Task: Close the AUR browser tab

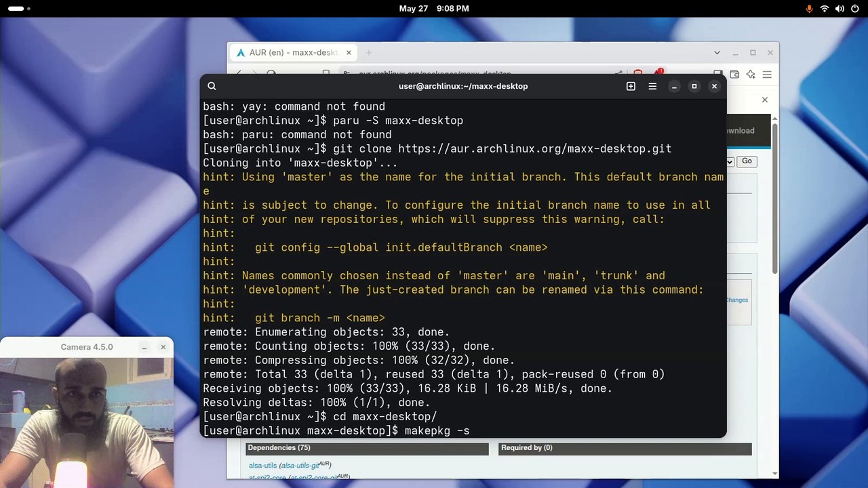Action: 349,52
